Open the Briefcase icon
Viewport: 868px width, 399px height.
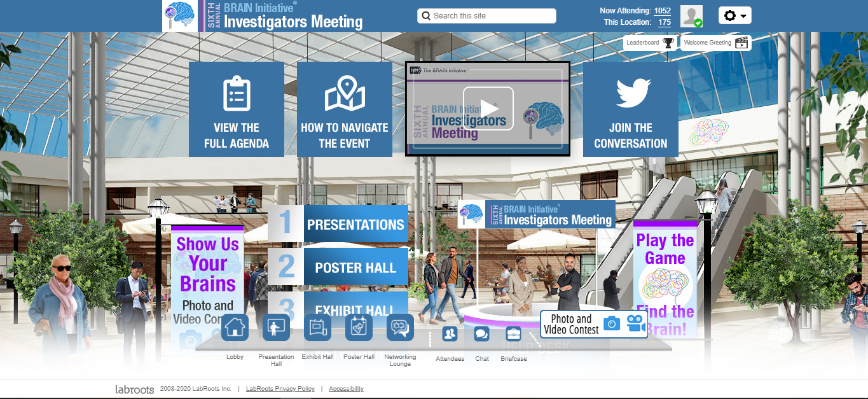(x=513, y=333)
